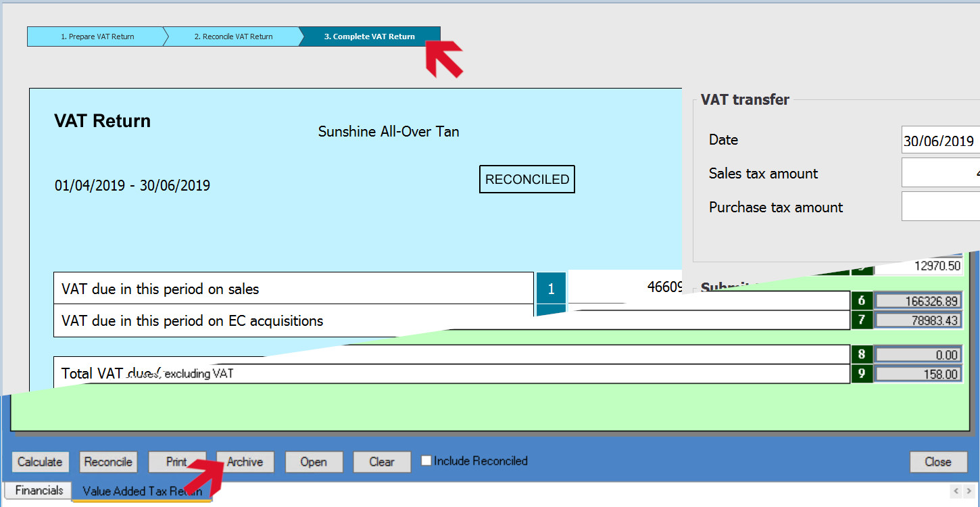
Task: Click the left scroll arrow at bottom right
Action: point(956,491)
